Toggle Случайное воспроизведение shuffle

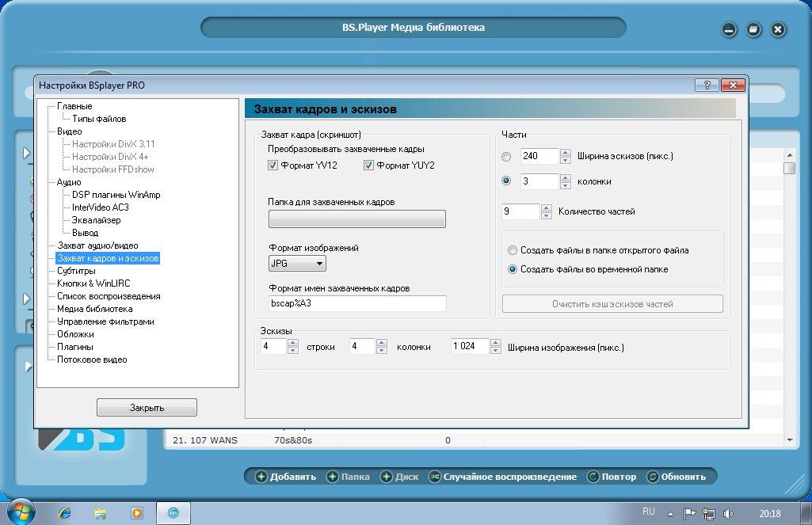(502, 477)
